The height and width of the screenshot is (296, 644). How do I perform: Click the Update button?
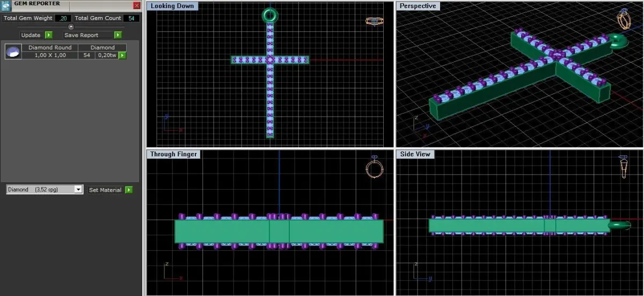pyautogui.click(x=31, y=35)
